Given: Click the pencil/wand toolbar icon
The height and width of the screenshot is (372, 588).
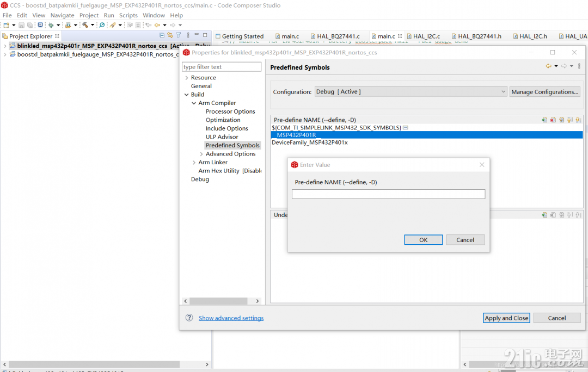Looking at the screenshot, I should pos(113,25).
